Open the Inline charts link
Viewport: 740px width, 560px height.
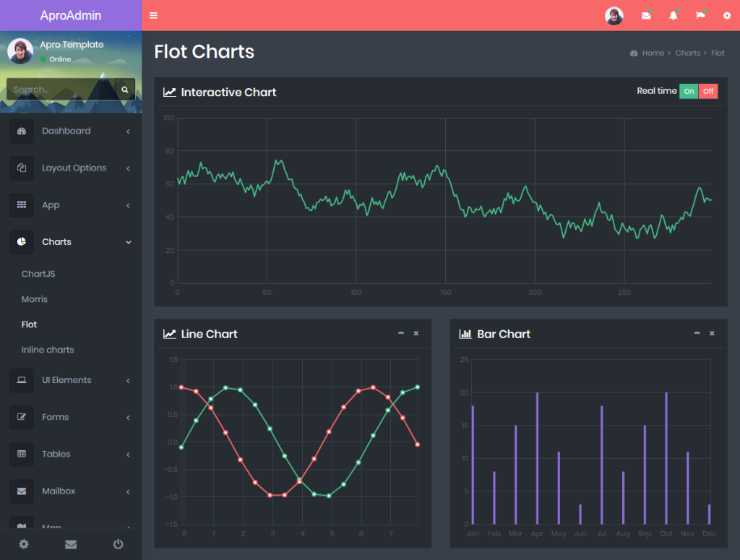(48, 350)
